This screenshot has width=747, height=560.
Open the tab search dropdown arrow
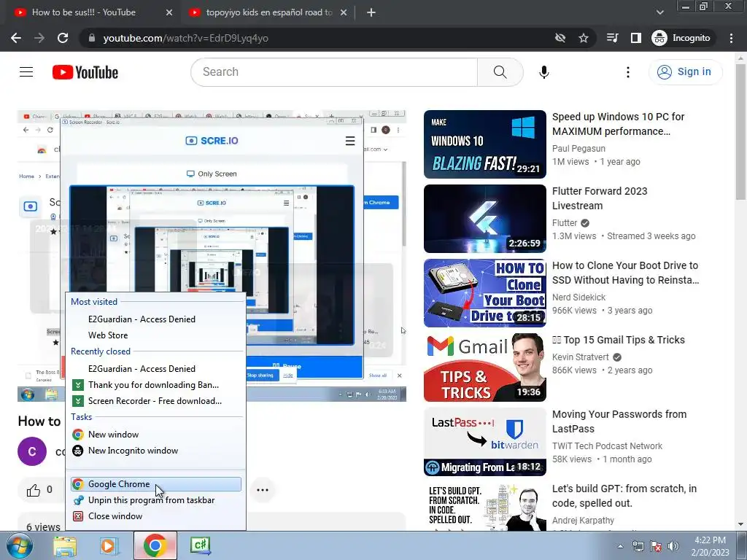tap(659, 12)
